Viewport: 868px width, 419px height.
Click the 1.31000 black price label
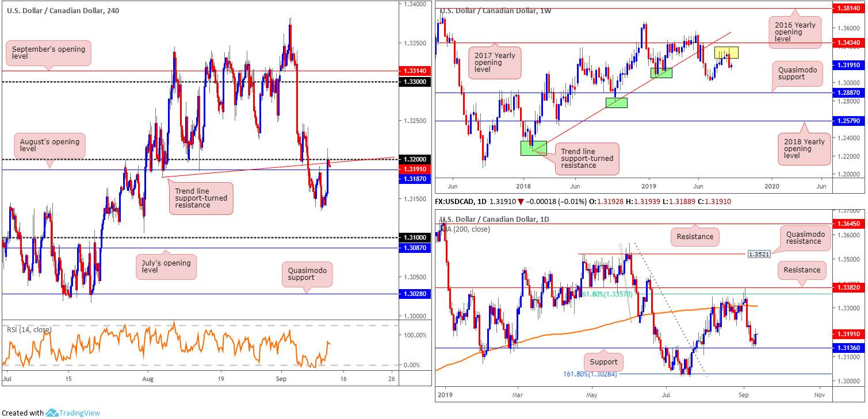point(414,237)
